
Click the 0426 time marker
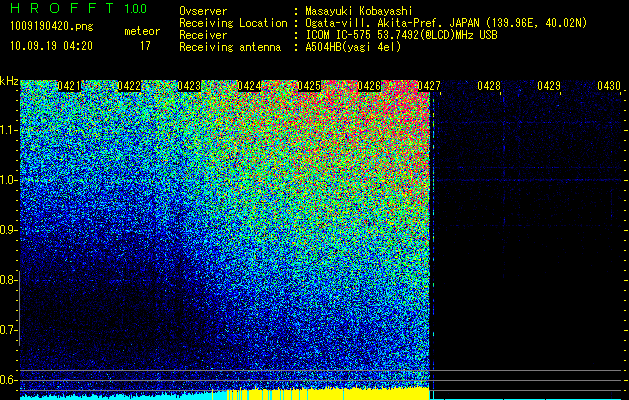coord(369,86)
